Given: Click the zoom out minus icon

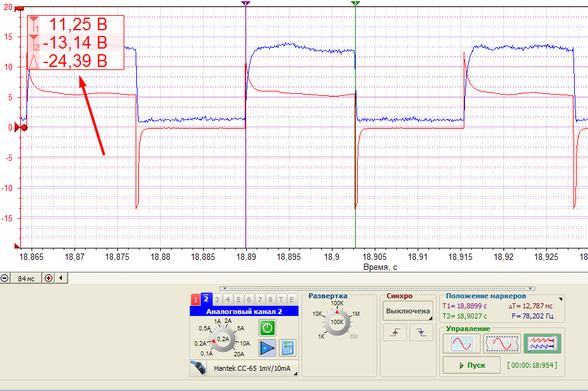Looking at the screenshot, I should tap(4, 278).
